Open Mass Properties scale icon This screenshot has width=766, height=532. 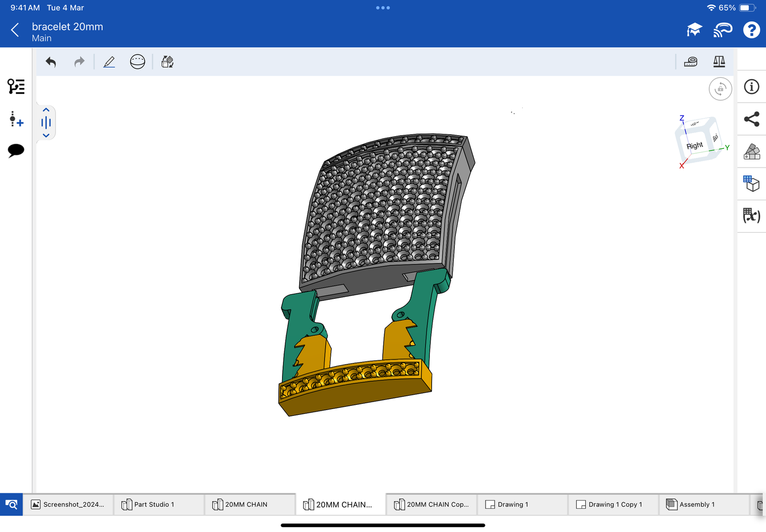tap(719, 62)
